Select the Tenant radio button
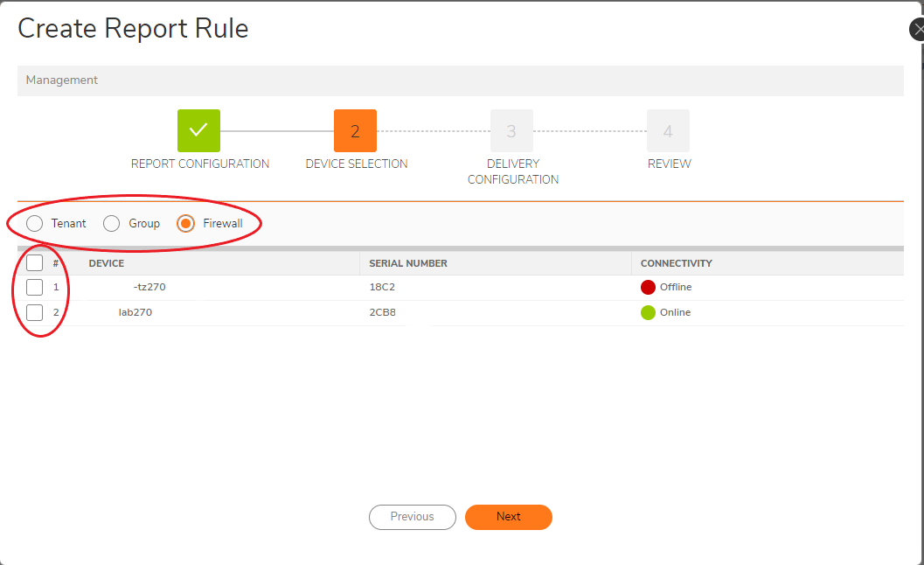 point(35,223)
